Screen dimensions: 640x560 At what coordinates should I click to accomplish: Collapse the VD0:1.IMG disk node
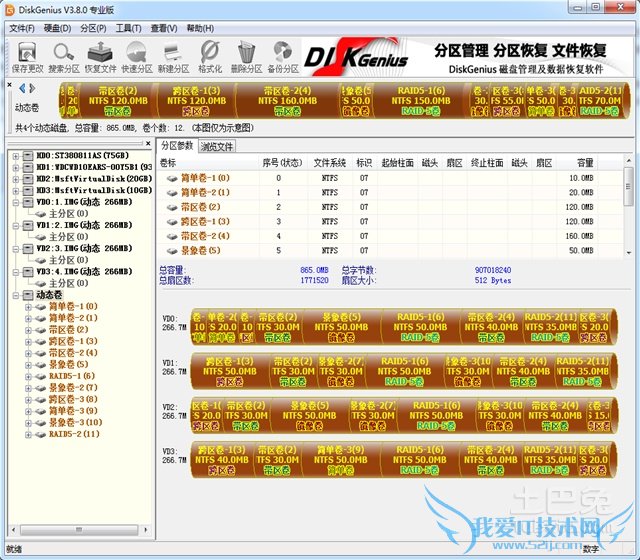(x=14, y=202)
